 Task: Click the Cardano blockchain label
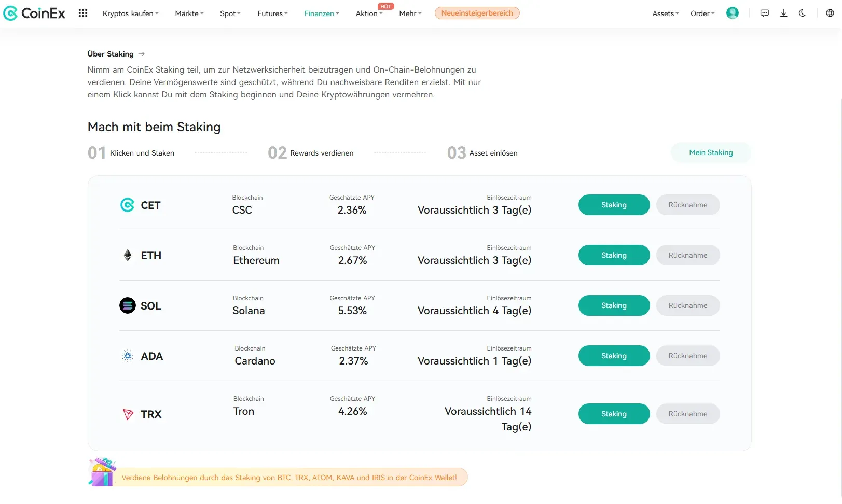pos(255,361)
